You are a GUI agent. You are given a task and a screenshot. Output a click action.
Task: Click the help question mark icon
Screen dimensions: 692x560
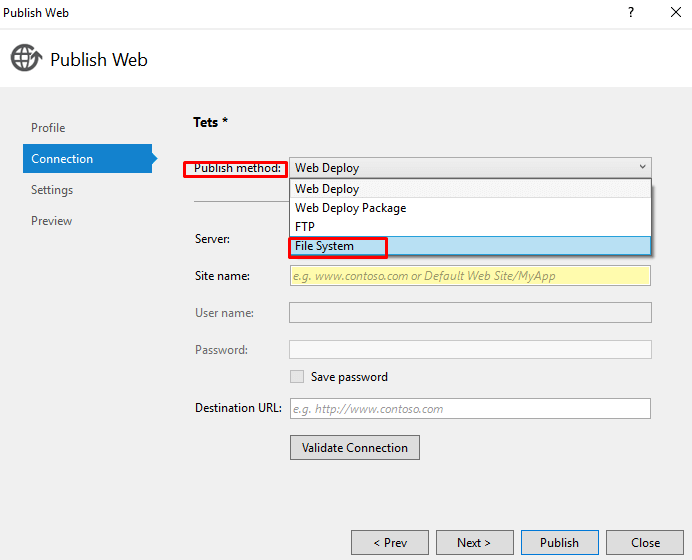[x=631, y=12]
